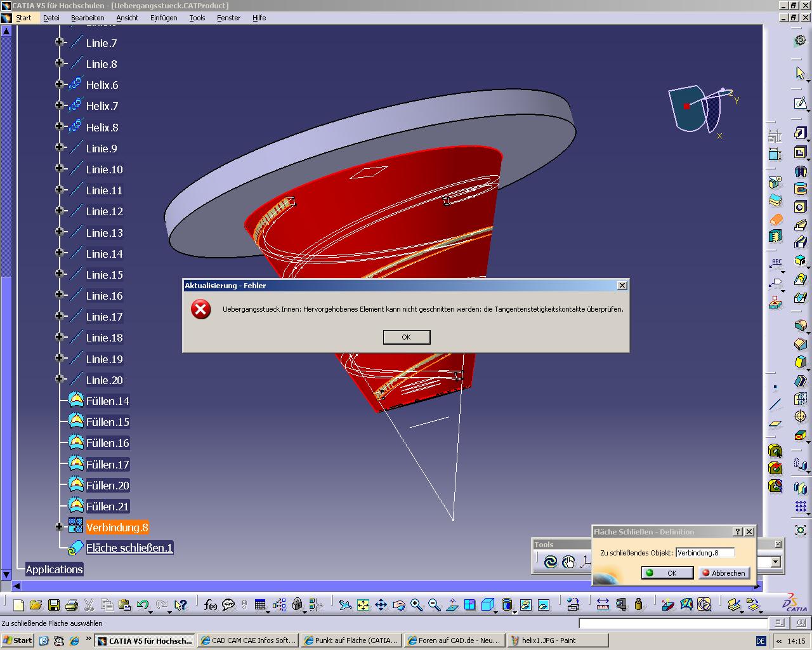This screenshot has height=650, width=812.
Task: Click the Paste clipboard icon
Action: [x=124, y=605]
